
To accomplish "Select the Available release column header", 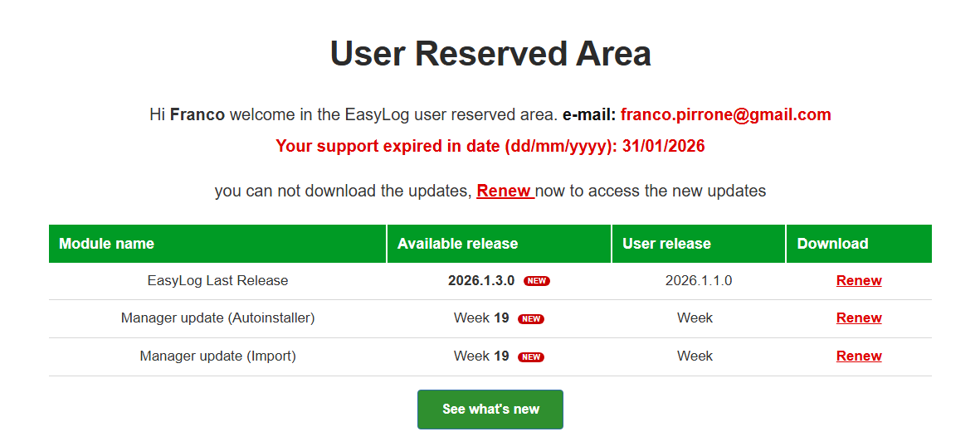I will point(500,244).
